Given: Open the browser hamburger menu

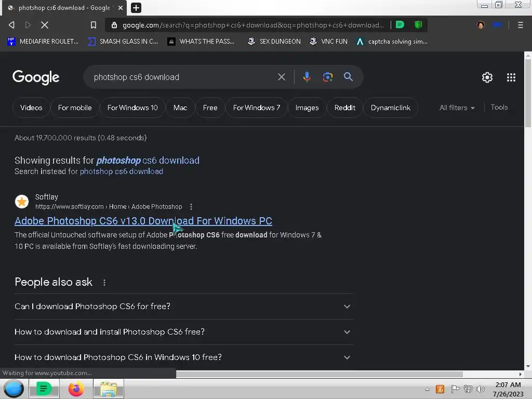Looking at the screenshot, I should (520, 25).
